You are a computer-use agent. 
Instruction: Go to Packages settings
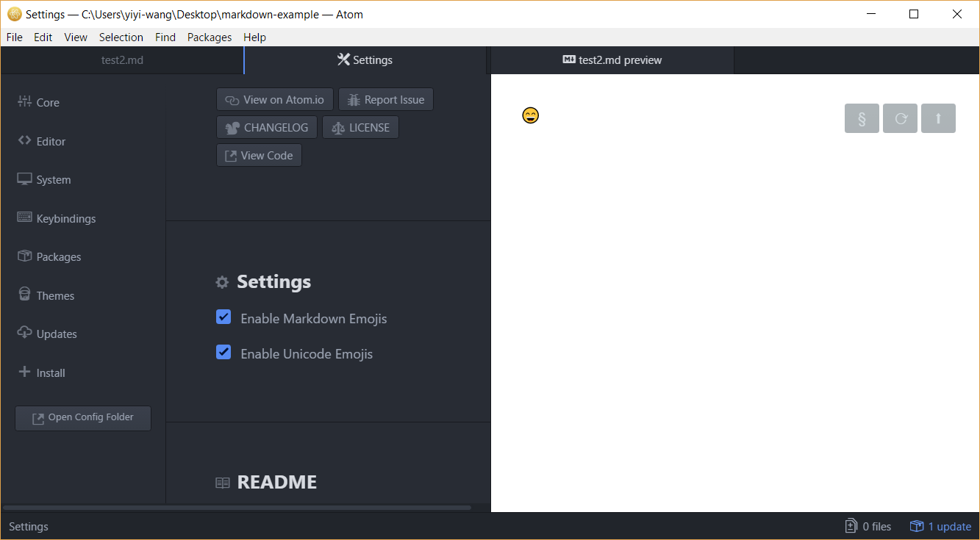(x=49, y=256)
